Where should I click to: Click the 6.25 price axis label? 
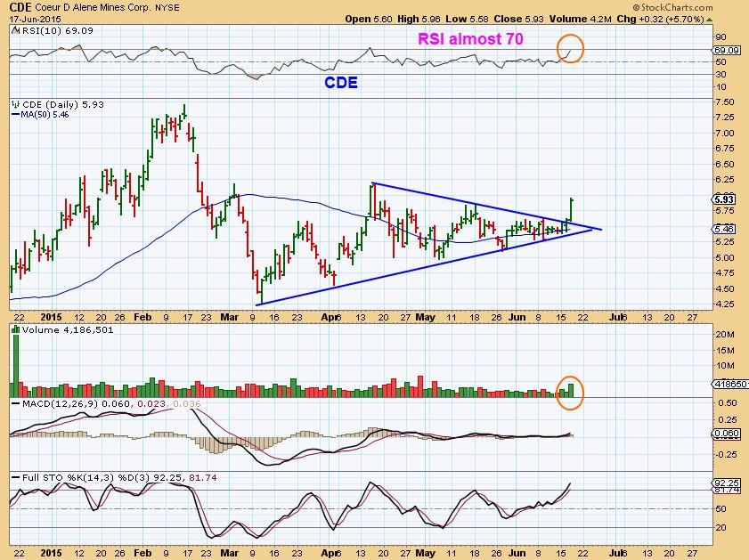click(725, 180)
